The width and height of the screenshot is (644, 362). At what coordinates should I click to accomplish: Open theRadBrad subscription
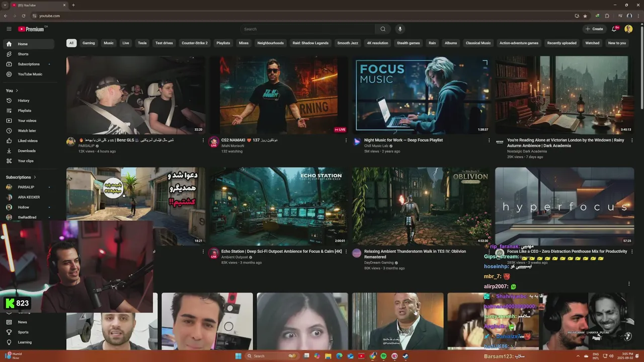click(29, 217)
